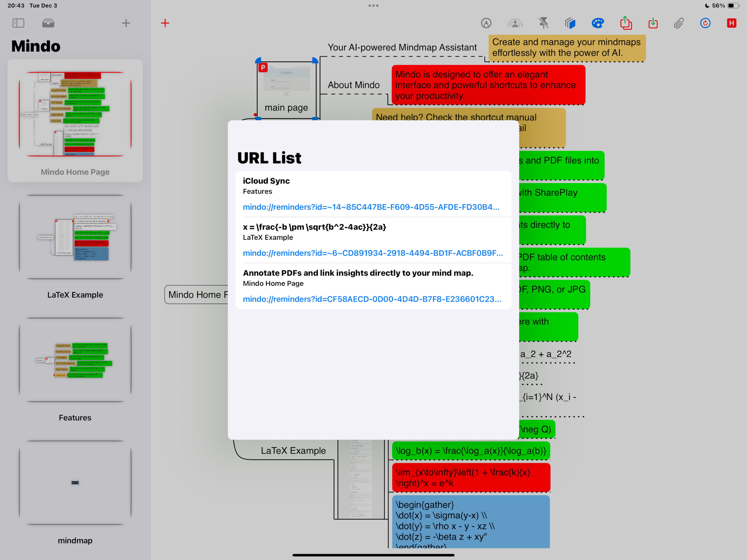Add new mindmap with gray plus

(x=126, y=23)
